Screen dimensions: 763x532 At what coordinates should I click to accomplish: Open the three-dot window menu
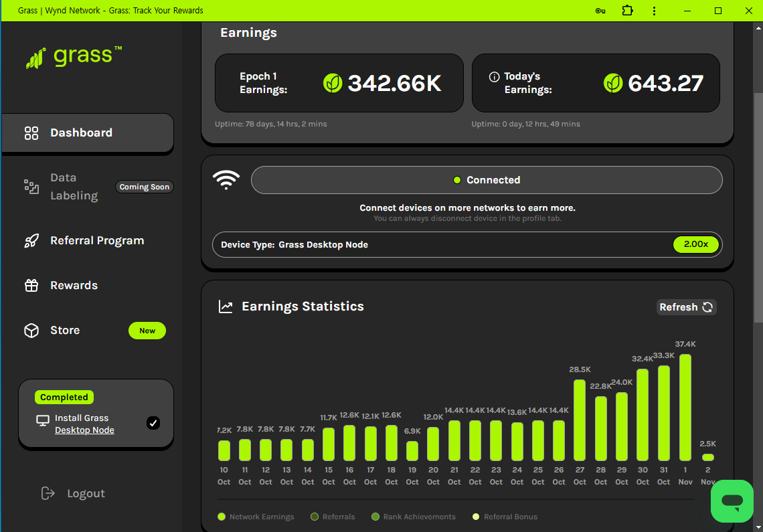coord(654,11)
